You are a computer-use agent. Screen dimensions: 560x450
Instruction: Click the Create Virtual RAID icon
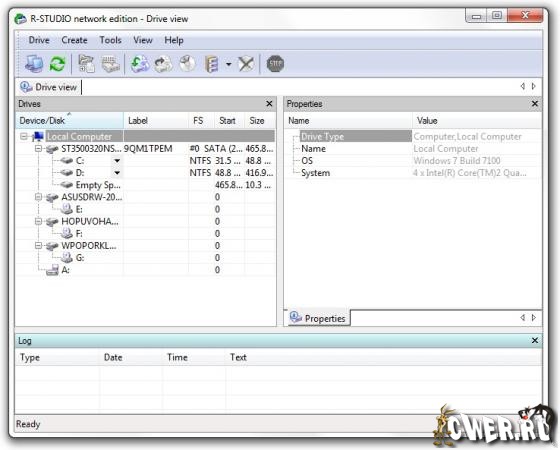coord(211,64)
